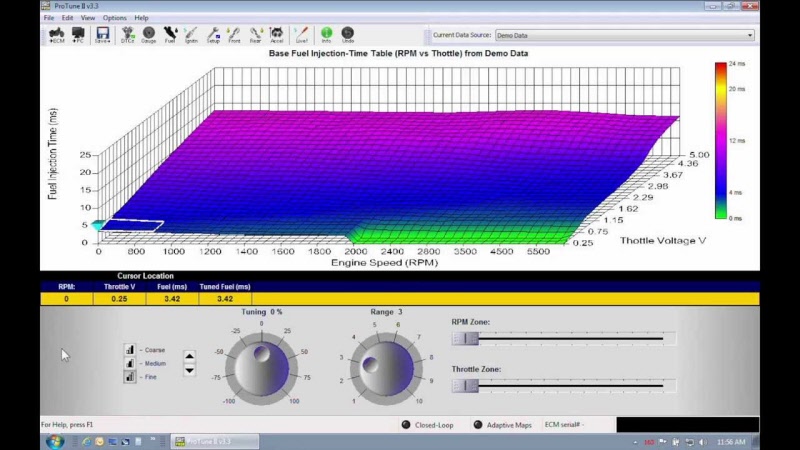Click the Windows Start button
Viewport: 800px width, 450px height.
(x=53, y=441)
